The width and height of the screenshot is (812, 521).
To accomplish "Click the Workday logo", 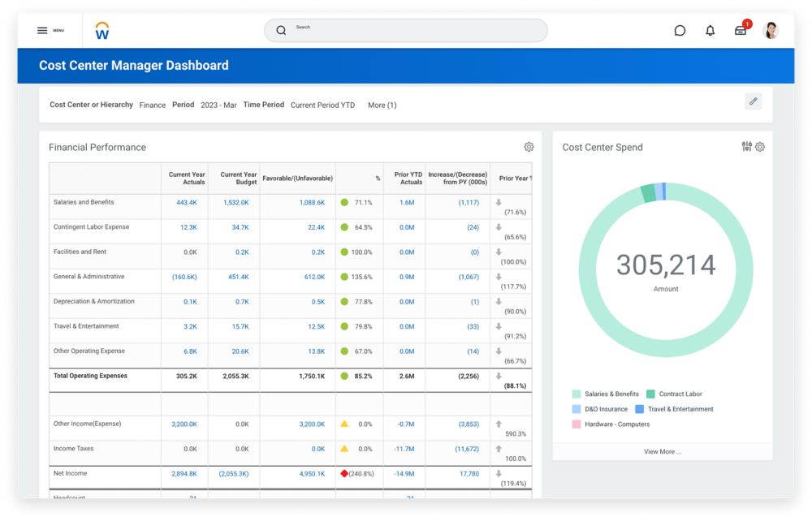I will [102, 31].
